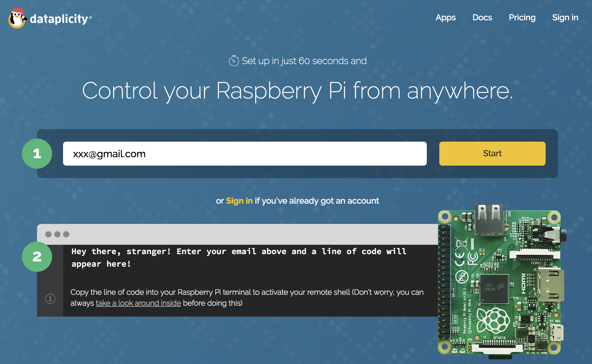The width and height of the screenshot is (592, 364).
Task: Open the Pricing menu item
Action: (x=522, y=17)
